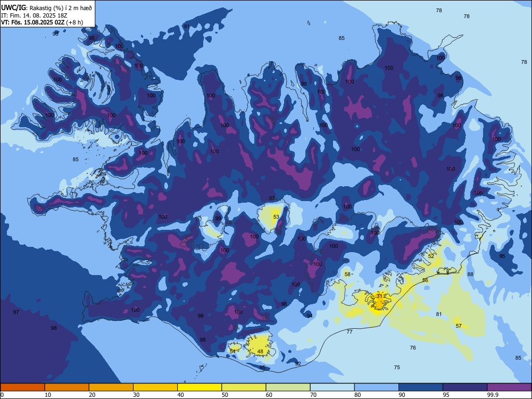Select the golden 30–40 legend swatch
The width and height of the screenshot is (532, 399).
[x=155, y=387]
